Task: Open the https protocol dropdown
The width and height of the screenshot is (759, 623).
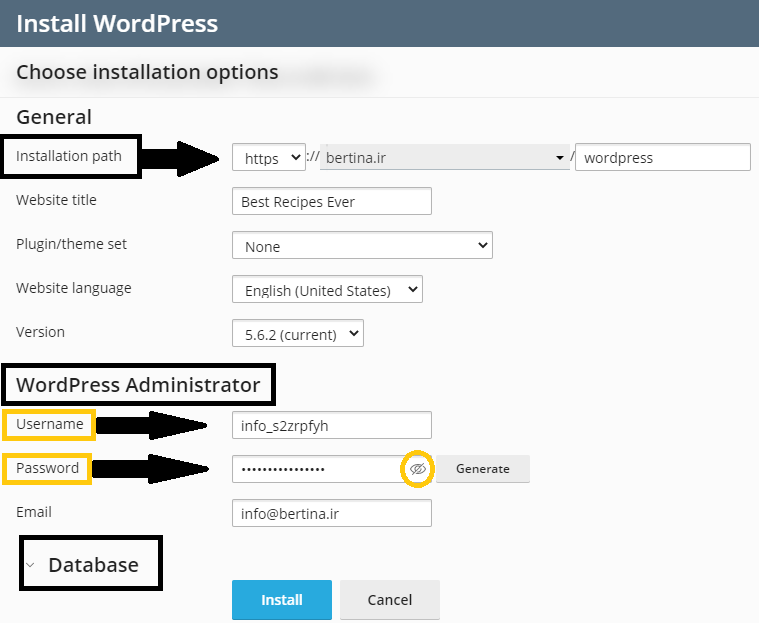Action: (x=269, y=157)
